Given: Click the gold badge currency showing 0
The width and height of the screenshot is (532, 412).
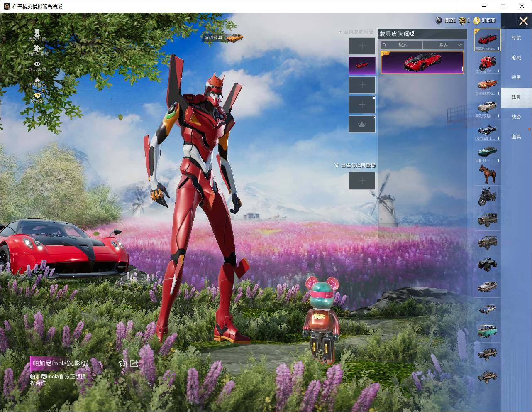Looking at the screenshot, I should (462, 20).
